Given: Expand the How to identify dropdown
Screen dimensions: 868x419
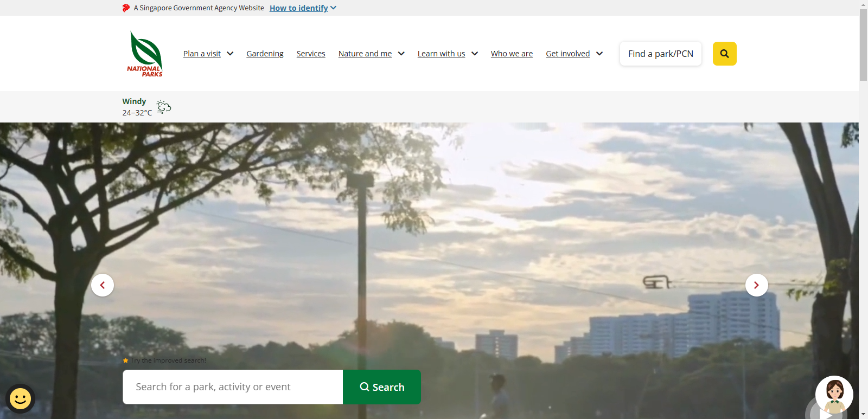Looking at the screenshot, I should click(303, 8).
